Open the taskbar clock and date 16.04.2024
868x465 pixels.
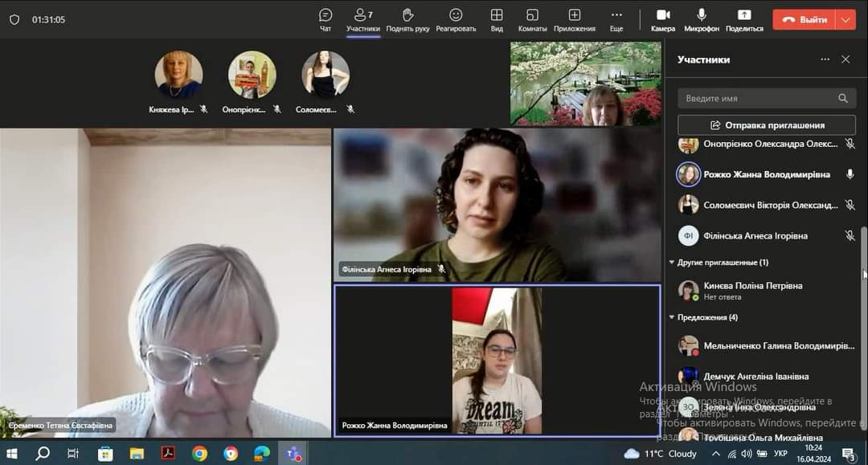[x=813, y=454]
